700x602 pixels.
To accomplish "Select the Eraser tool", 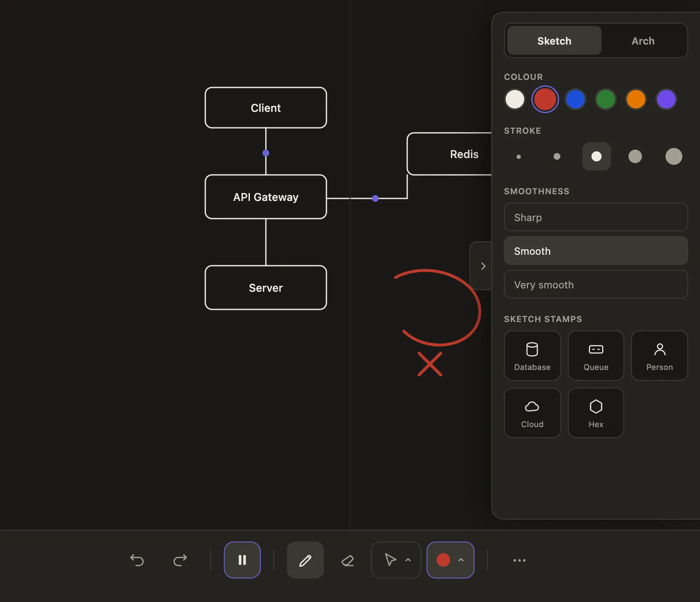I will [348, 560].
